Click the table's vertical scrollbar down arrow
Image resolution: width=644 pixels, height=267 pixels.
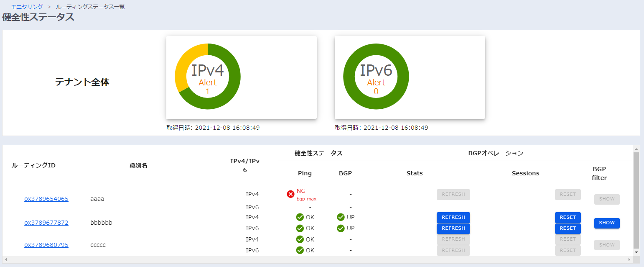pos(636,252)
